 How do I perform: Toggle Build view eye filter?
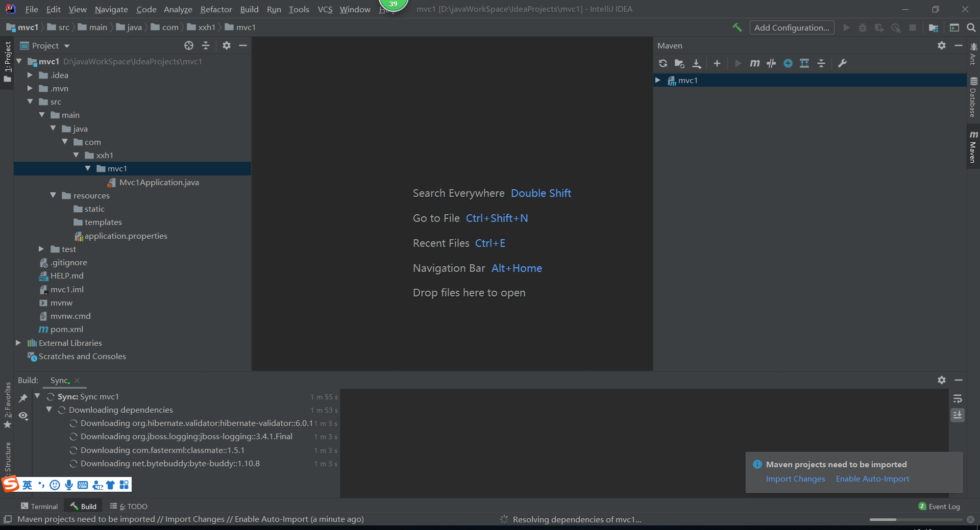coord(23,416)
